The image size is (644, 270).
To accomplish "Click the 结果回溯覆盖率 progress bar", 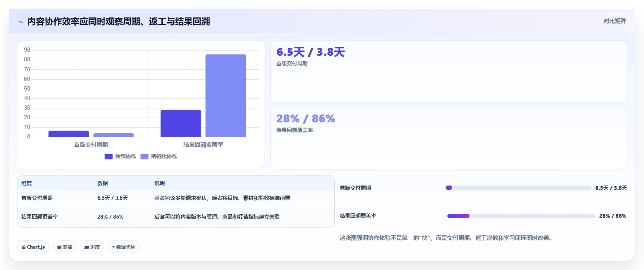I will [x=521, y=216].
